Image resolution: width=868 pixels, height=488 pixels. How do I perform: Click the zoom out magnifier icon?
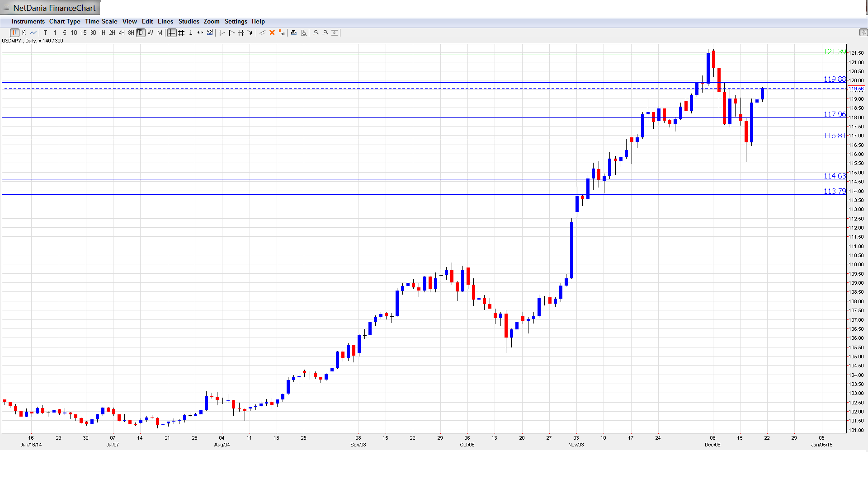coord(325,33)
